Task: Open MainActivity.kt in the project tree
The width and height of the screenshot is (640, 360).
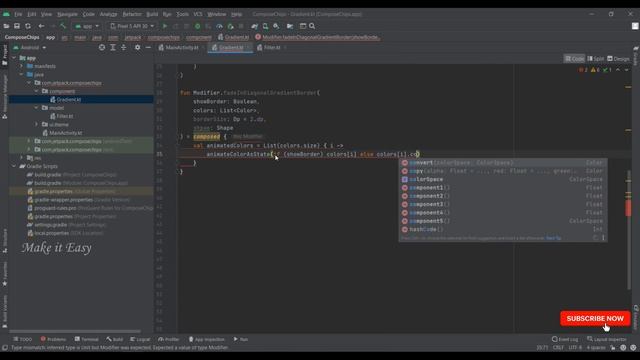Action: pyautogui.click(x=62, y=133)
